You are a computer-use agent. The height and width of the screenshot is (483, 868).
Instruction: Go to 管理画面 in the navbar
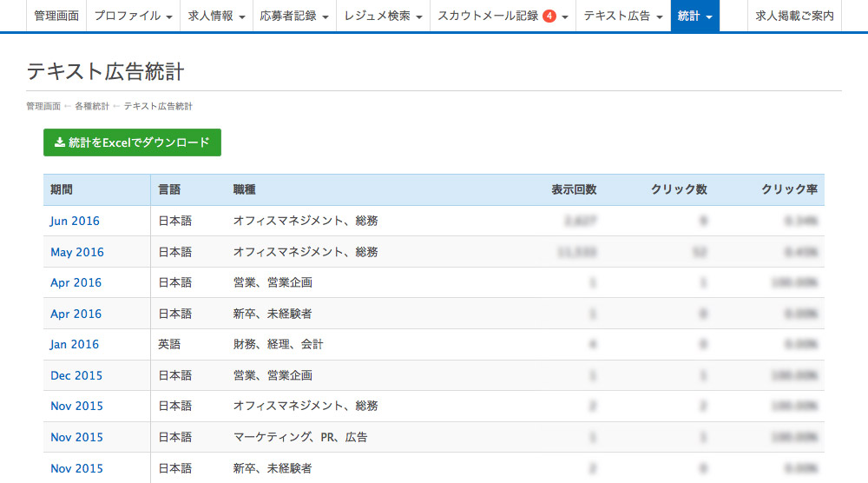click(x=56, y=16)
